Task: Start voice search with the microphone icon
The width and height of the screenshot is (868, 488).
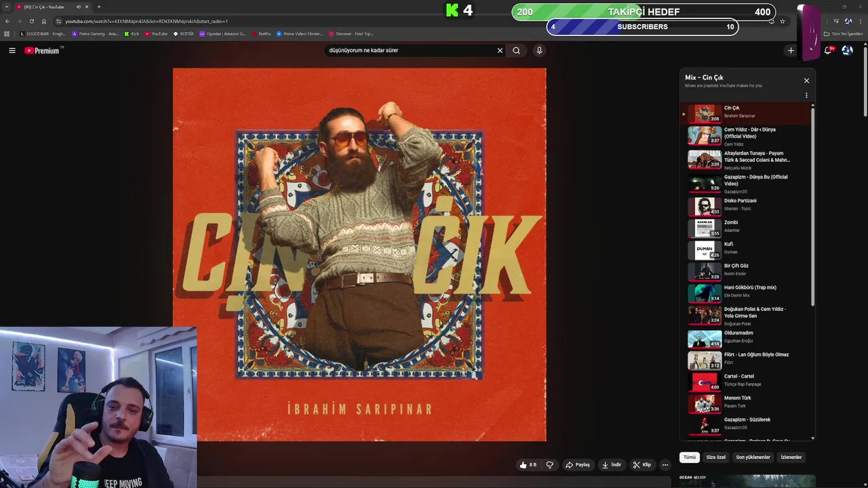Action: coord(539,50)
